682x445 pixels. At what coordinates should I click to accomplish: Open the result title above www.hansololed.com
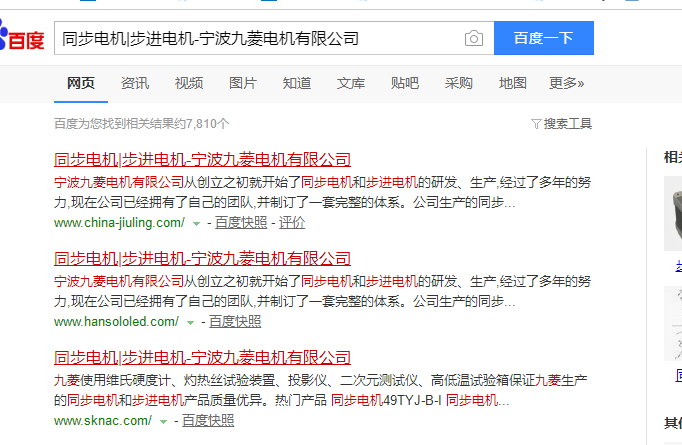click(x=202, y=259)
